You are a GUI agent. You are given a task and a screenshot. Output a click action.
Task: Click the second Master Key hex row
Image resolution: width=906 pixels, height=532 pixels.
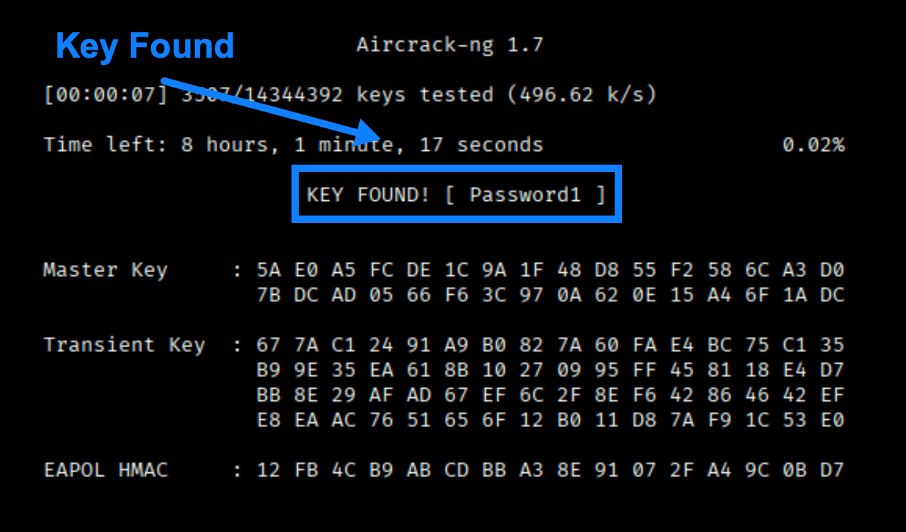(x=550, y=295)
